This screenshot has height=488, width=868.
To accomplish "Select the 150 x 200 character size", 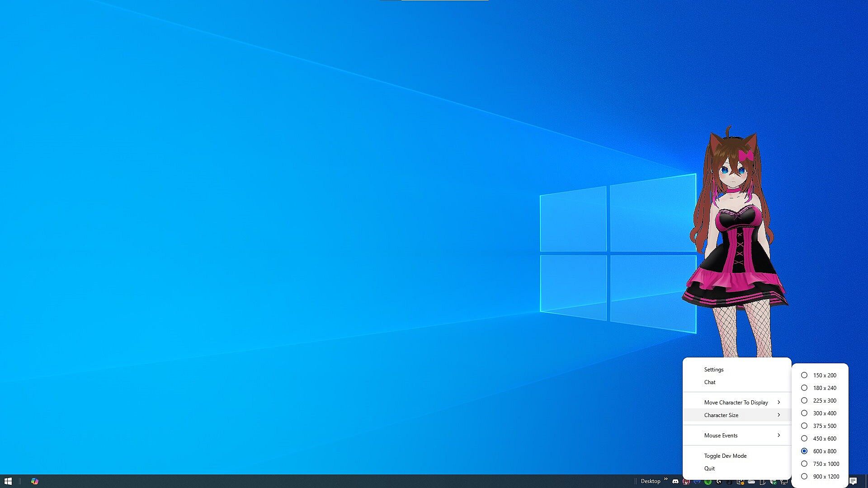I will pyautogui.click(x=824, y=375).
